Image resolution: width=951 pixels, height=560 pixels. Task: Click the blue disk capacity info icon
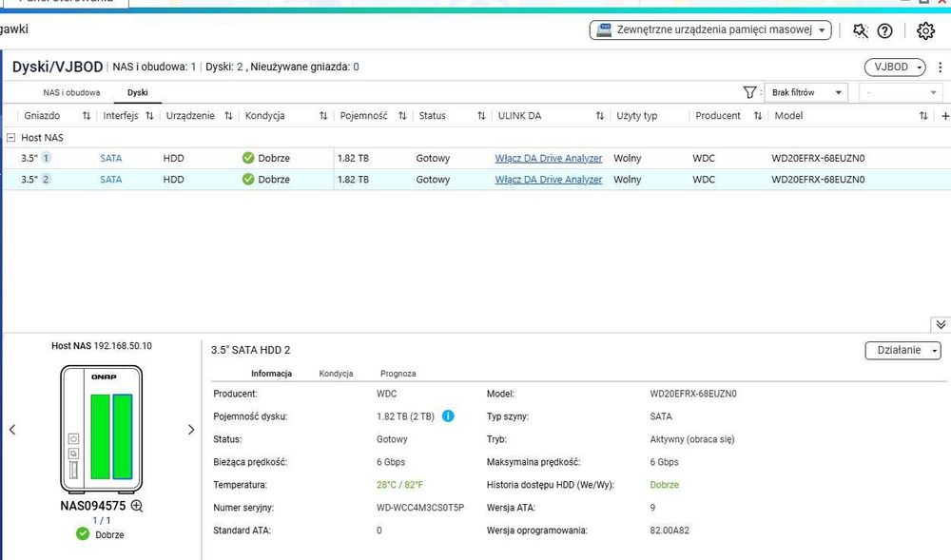tap(448, 416)
